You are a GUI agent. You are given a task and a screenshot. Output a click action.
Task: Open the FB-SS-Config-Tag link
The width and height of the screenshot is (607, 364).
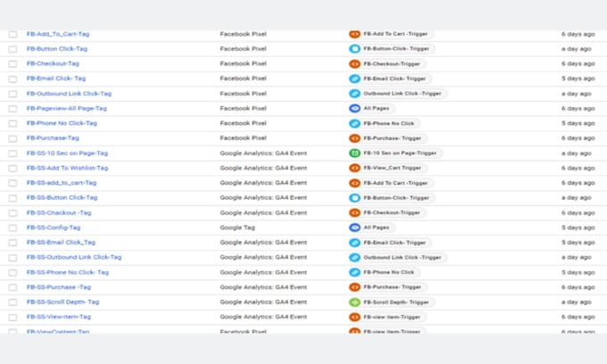54,227
